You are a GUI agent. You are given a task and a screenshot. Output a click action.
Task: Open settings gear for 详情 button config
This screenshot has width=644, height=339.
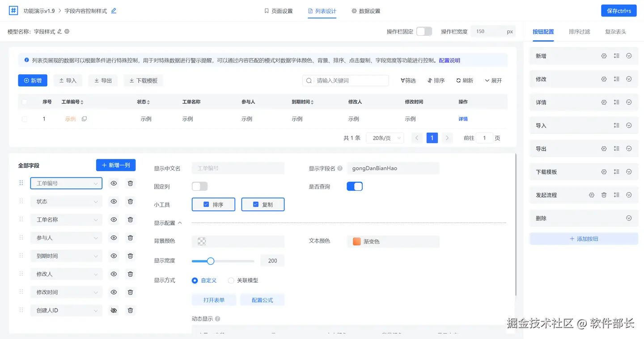(x=604, y=102)
